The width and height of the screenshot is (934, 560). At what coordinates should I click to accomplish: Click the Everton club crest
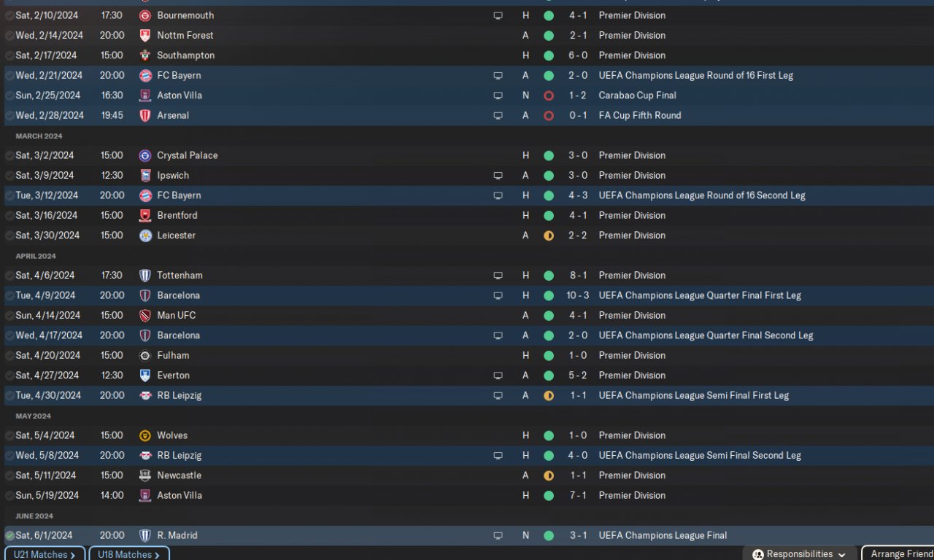144,376
